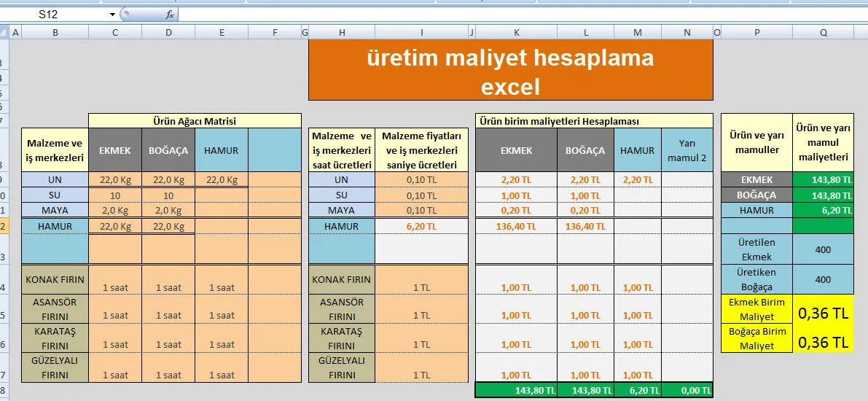868x401 pixels.
Task: Open the Name Box dropdown arrow
Action: [x=112, y=14]
